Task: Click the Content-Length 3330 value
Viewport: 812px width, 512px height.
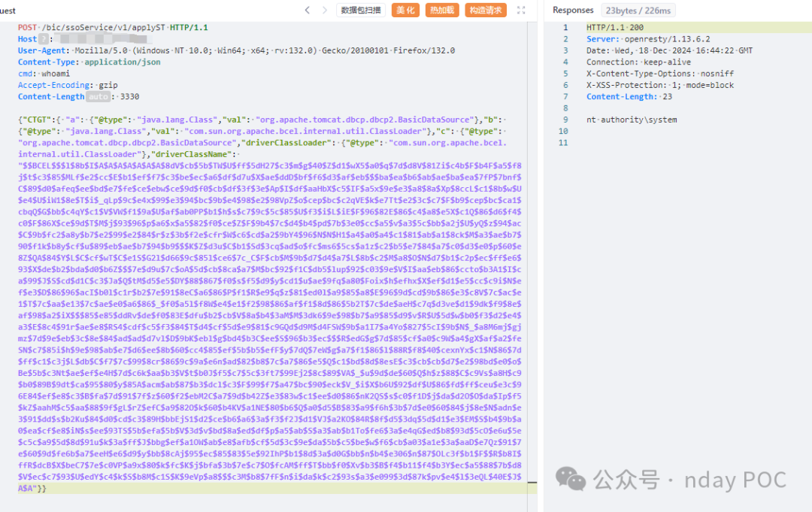Action: pyautogui.click(x=129, y=97)
